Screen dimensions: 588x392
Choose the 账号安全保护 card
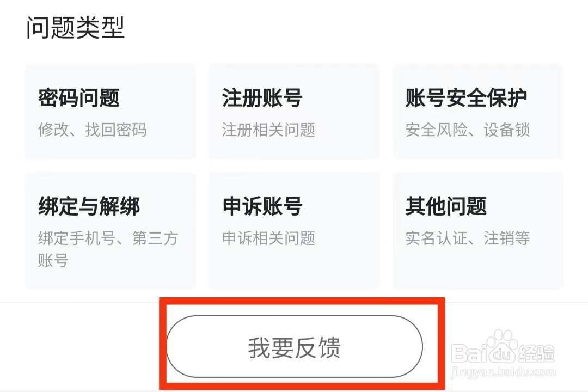coord(477,112)
